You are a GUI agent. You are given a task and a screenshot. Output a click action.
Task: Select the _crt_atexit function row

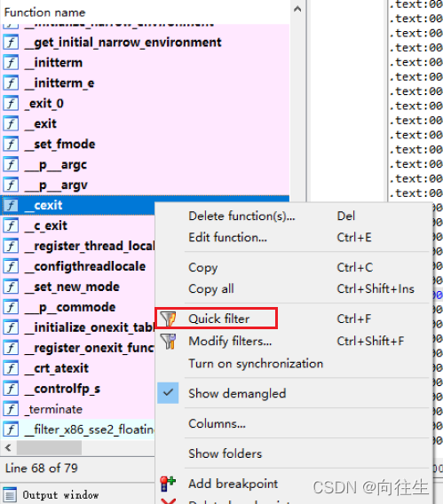[x=78, y=368]
